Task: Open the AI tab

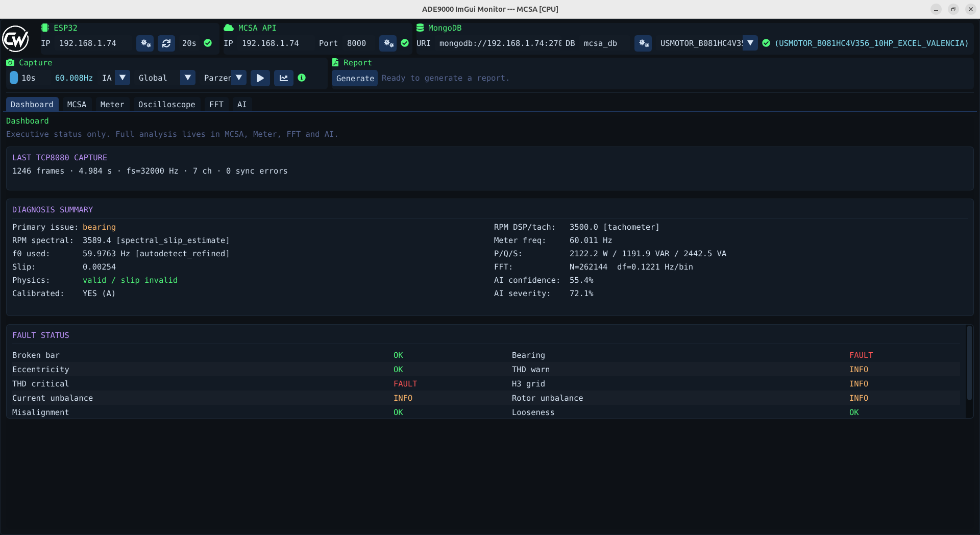Action: (242, 105)
